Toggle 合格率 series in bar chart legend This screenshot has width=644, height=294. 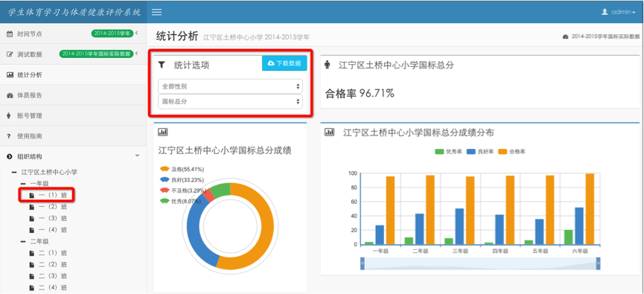point(511,152)
